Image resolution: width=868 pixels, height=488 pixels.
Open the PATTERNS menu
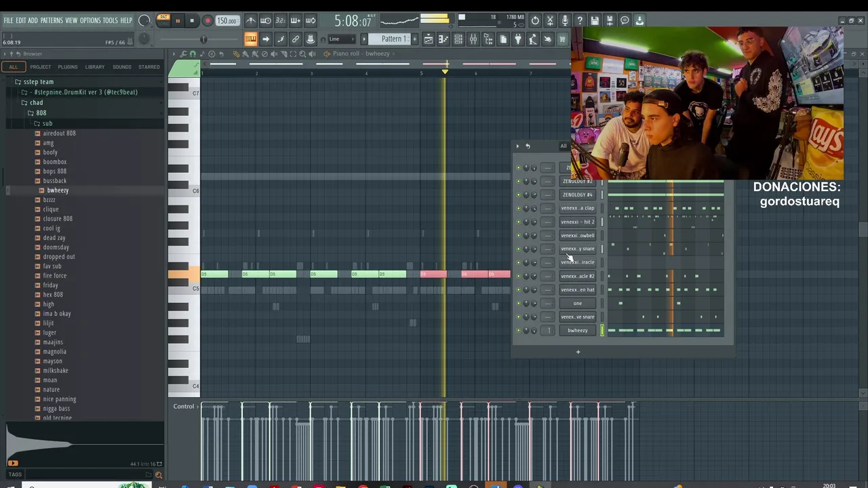click(52, 20)
